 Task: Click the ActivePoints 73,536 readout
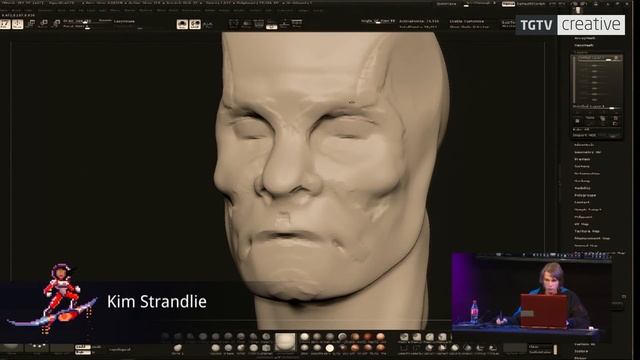(x=419, y=21)
